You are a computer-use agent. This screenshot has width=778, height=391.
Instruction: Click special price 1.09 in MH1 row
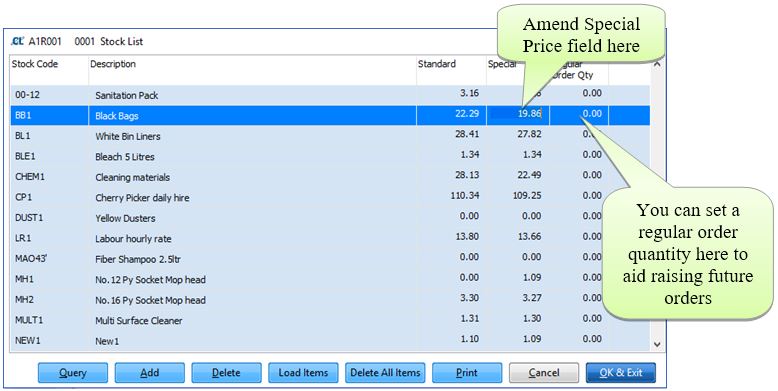[x=531, y=277]
